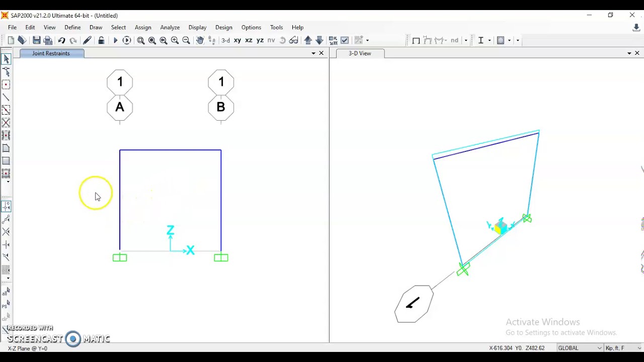Click the Restore previous zoom icon
The height and width of the screenshot is (362, 644).
tap(164, 40)
